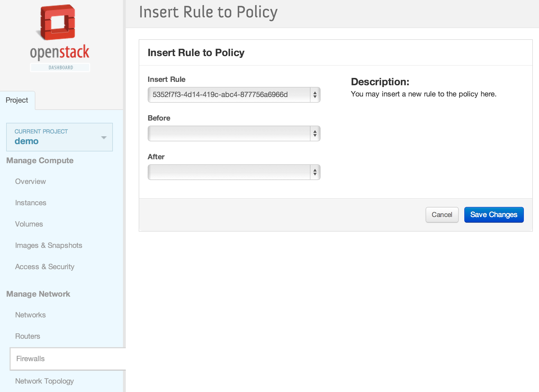The height and width of the screenshot is (392, 539).
Task: Open Firewalls in the sidebar
Action: (30, 359)
